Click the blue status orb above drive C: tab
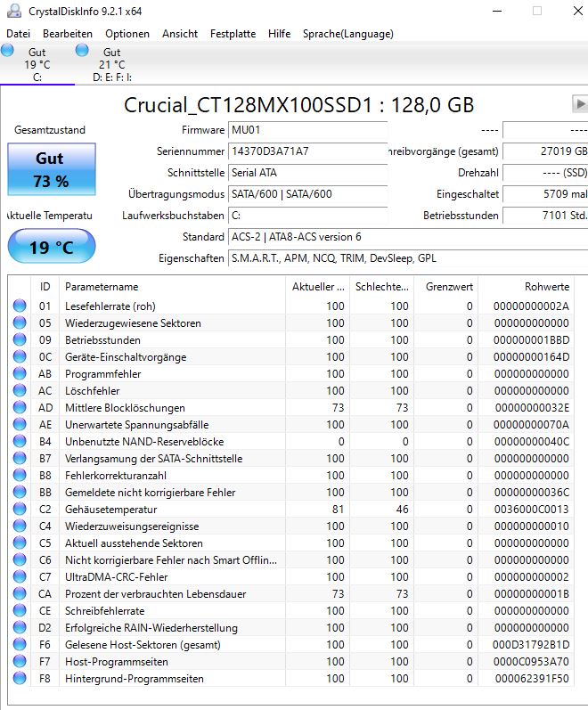The height and width of the screenshot is (710, 588). click(7, 50)
